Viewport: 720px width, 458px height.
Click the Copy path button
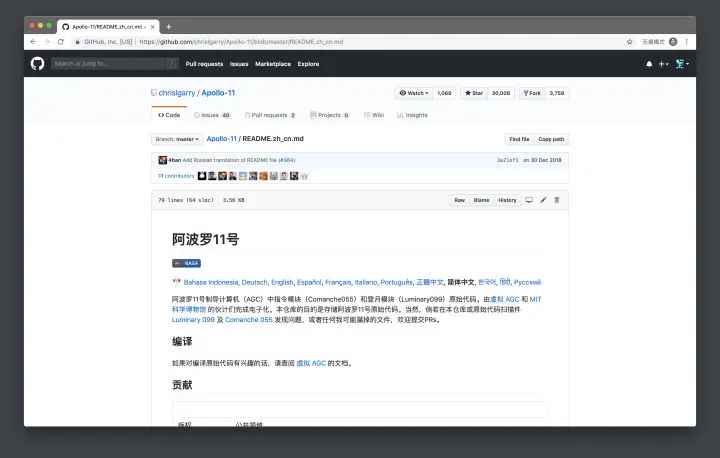click(551, 139)
